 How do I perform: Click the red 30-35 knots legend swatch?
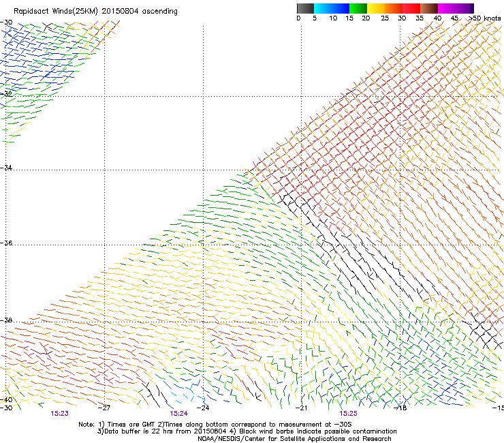pyautogui.click(x=411, y=8)
